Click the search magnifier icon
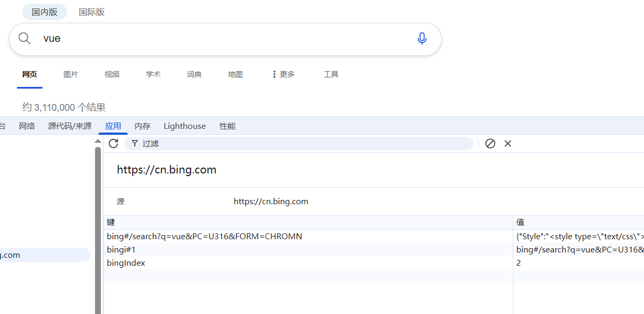The height and width of the screenshot is (314, 644). 24,38
